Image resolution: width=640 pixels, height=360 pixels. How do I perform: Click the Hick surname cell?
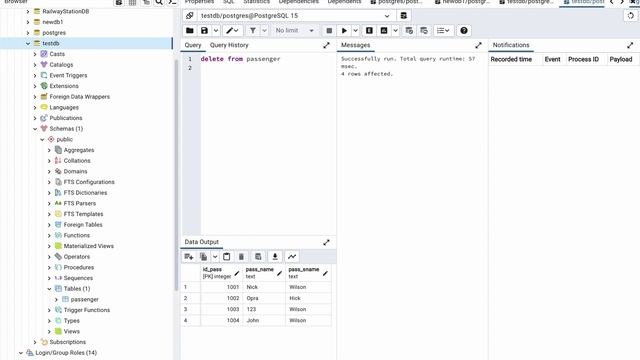coord(308,298)
